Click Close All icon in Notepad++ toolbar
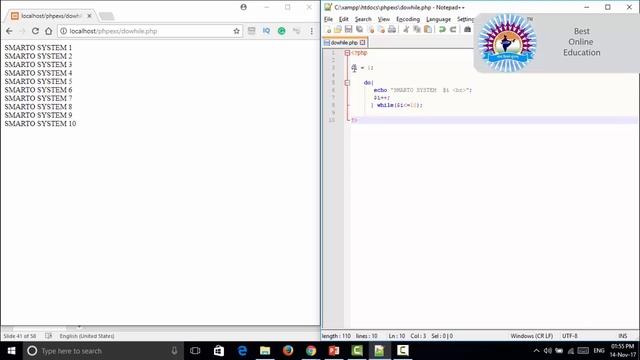 [x=381, y=29]
